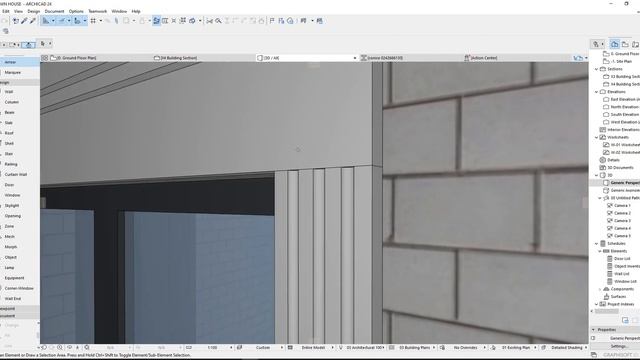Choose the Door tool
This screenshot has width=640, height=360.
[19, 185]
